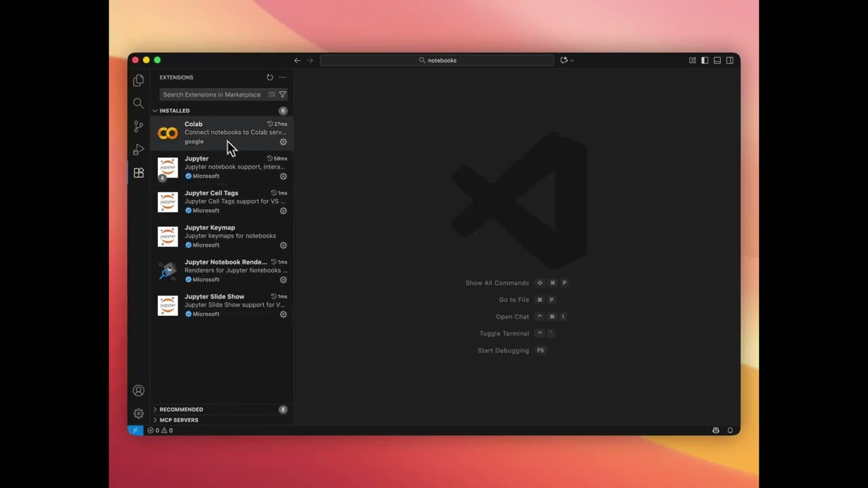Open manage gear for Jupyter extension

[283, 176]
